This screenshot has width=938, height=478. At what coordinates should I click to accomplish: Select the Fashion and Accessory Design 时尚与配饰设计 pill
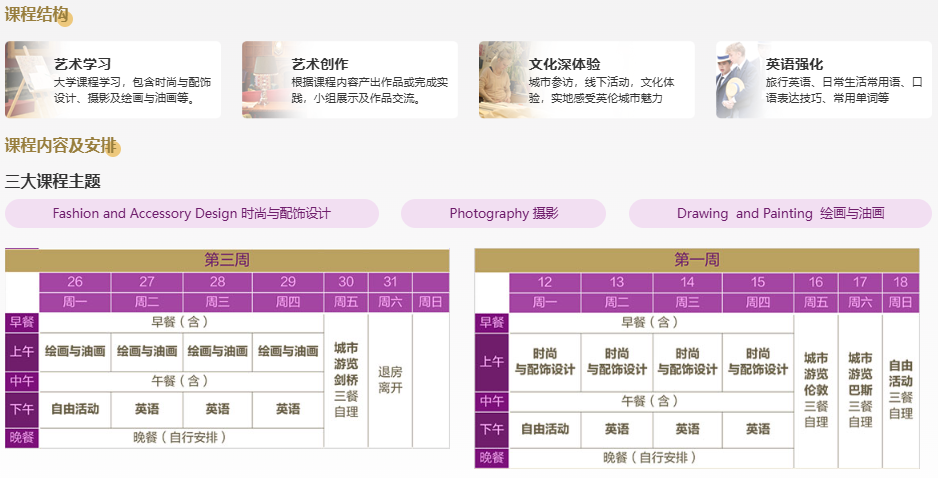click(191, 214)
